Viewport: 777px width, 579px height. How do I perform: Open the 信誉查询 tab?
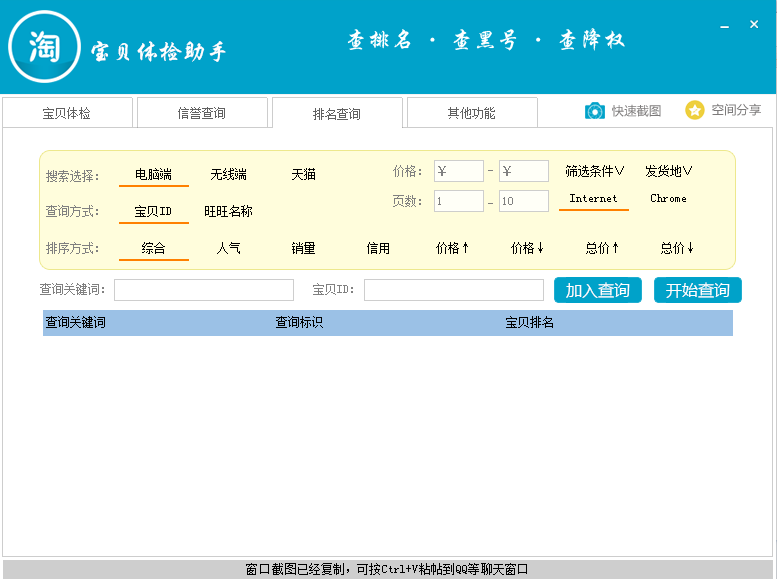[202, 113]
